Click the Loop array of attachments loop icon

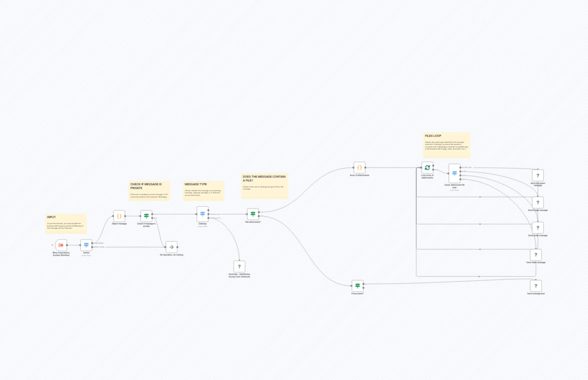coord(427,168)
